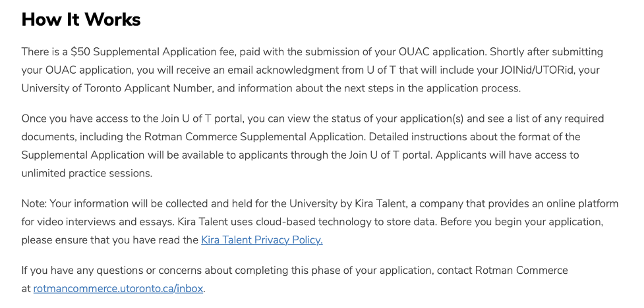Click the paragraph about questions or concerns
644x308 pixels.
[295, 280]
